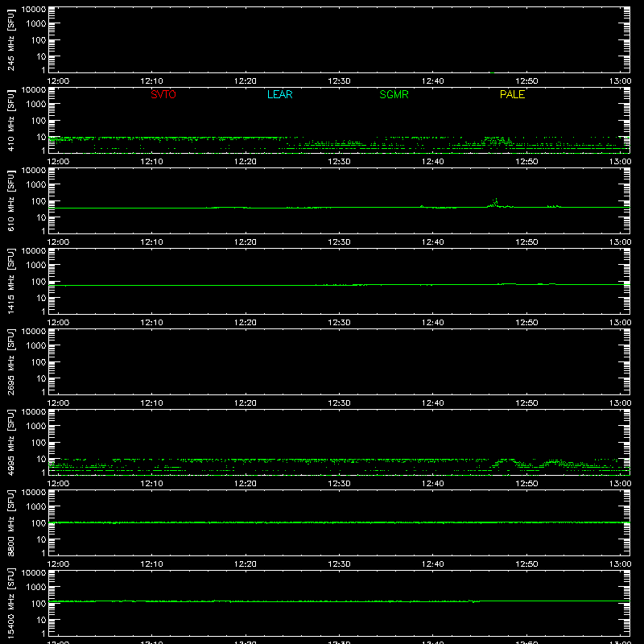The height and width of the screenshot is (644, 644).
Task: Click the 12:30 tick below the 8800 MHz plot
Action: point(339,564)
